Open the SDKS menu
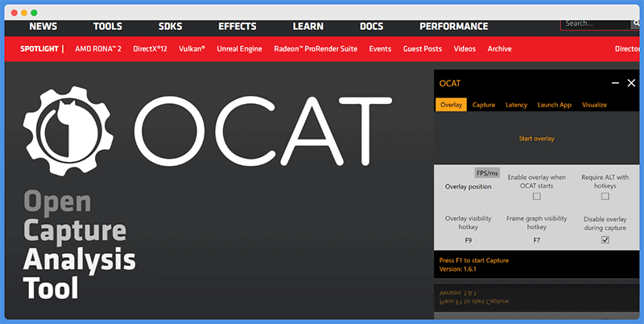This screenshot has width=644, height=324. coord(170,27)
